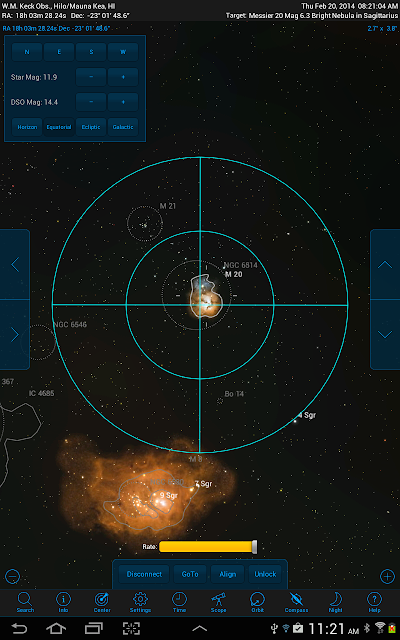Screen dimensions: 400x640
Task: Open the Scope telescope control icon
Action: tap(218, 602)
